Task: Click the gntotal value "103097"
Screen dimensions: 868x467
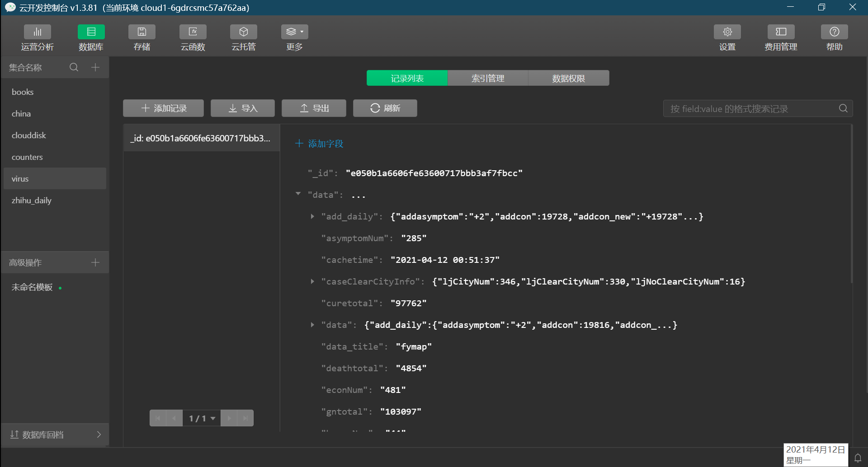Action: click(x=401, y=411)
